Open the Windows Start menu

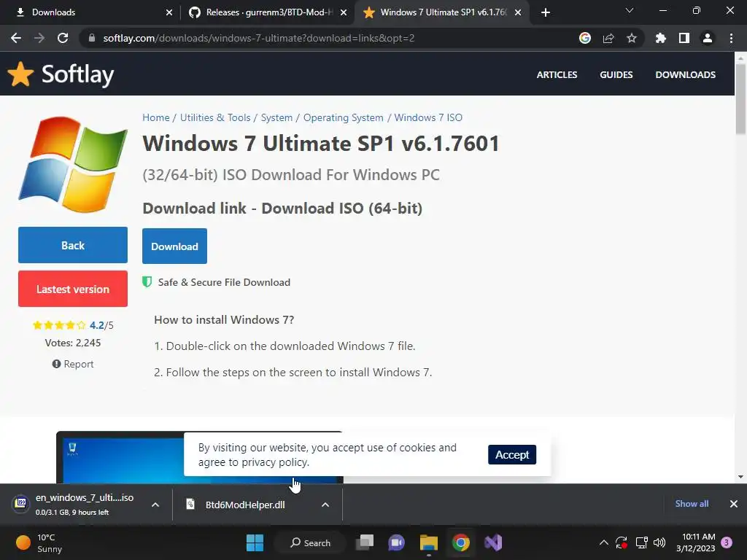(x=255, y=542)
